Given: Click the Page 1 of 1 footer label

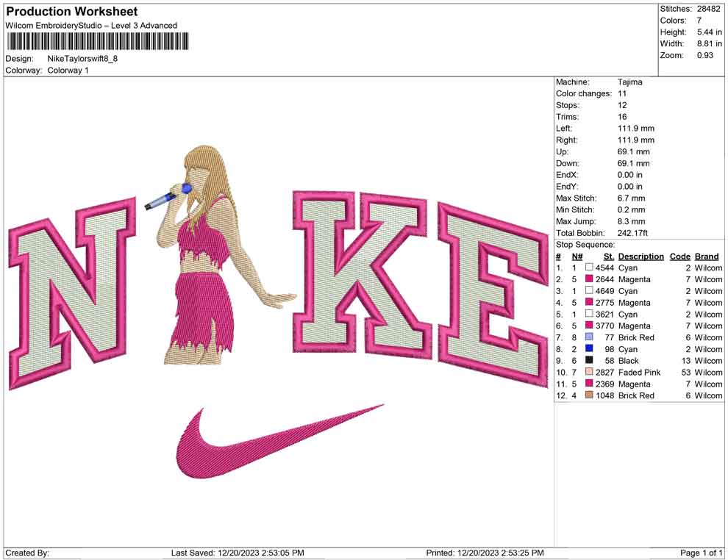Looking at the screenshot, I should click(x=698, y=553).
